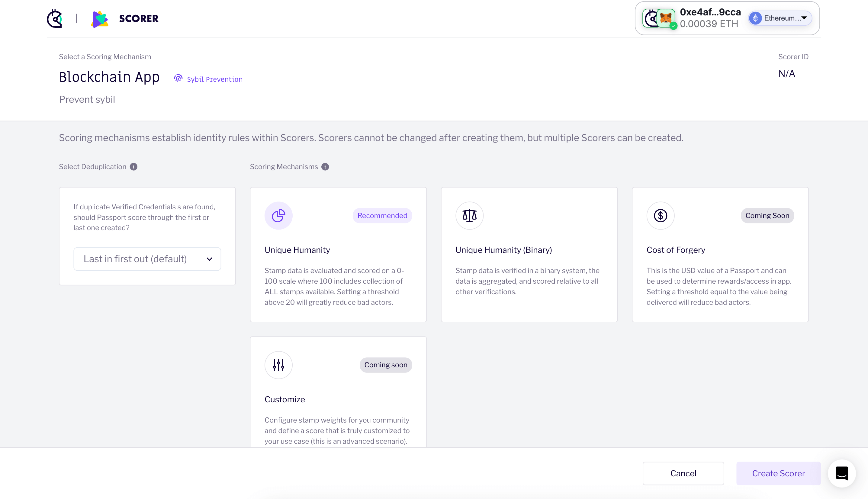Click the Sybil Prevention label
Image resolution: width=868 pixels, height=499 pixels.
(214, 79)
